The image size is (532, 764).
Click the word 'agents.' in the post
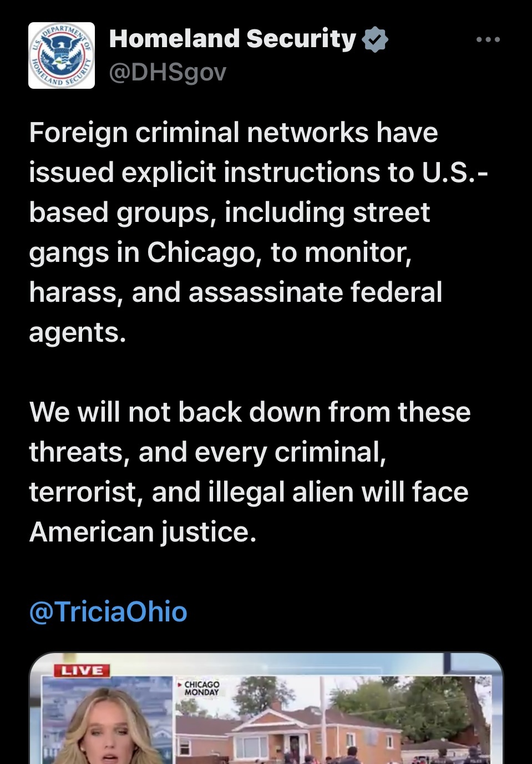click(78, 332)
